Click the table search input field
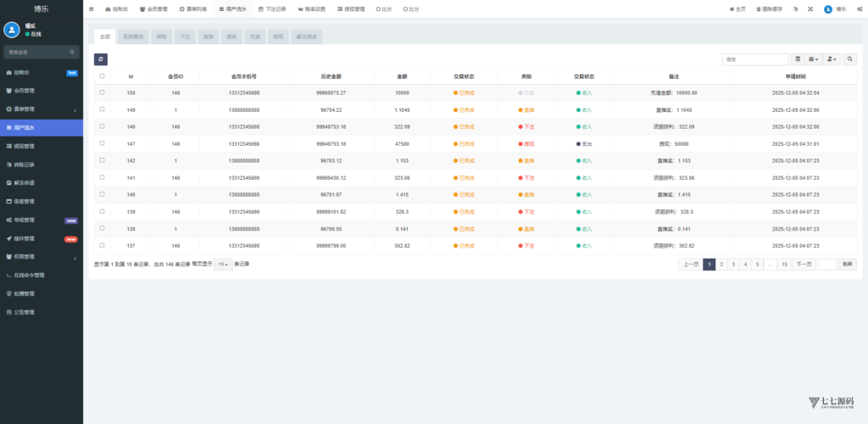The image size is (868, 424). [x=754, y=59]
